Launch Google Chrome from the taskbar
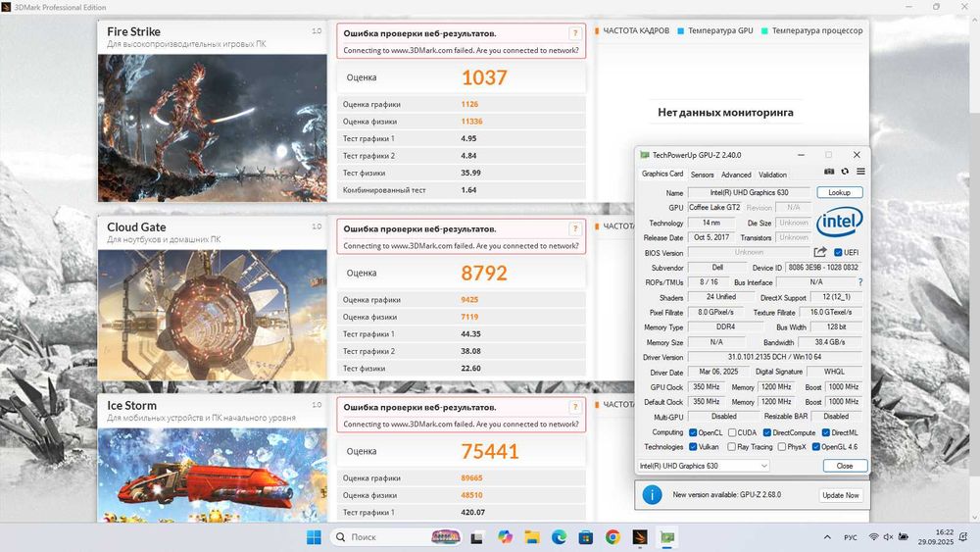This screenshot has height=552, width=980. (613, 537)
